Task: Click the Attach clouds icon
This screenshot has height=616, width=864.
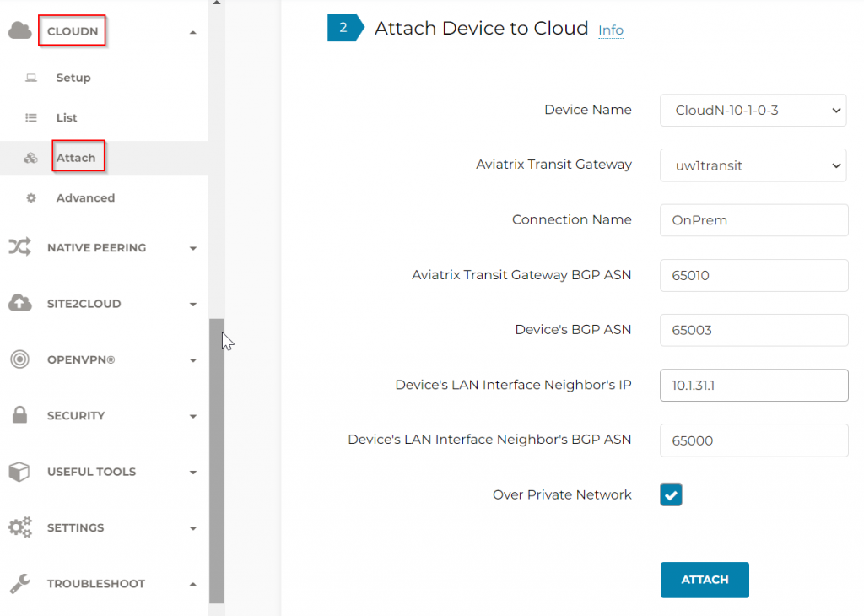Action: [x=31, y=158]
